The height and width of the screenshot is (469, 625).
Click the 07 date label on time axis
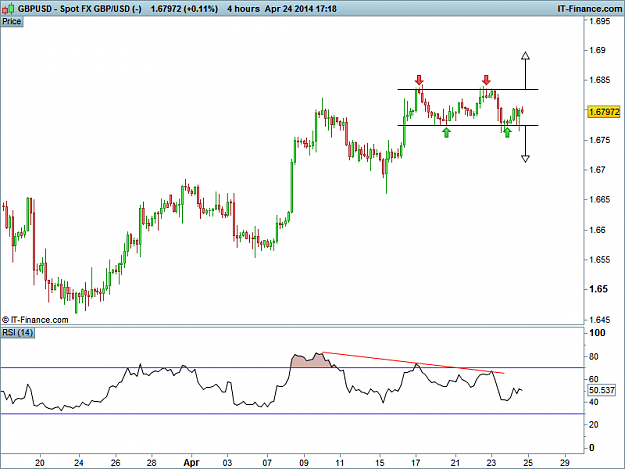point(267,463)
